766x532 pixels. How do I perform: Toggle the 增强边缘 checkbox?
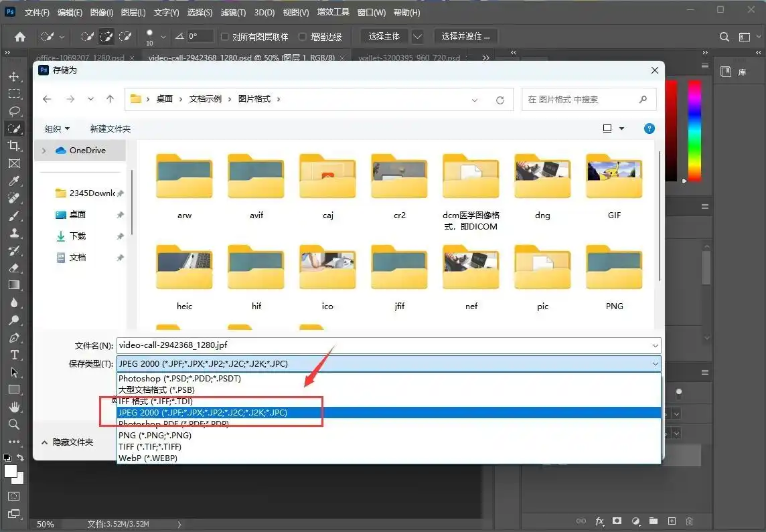coord(303,37)
